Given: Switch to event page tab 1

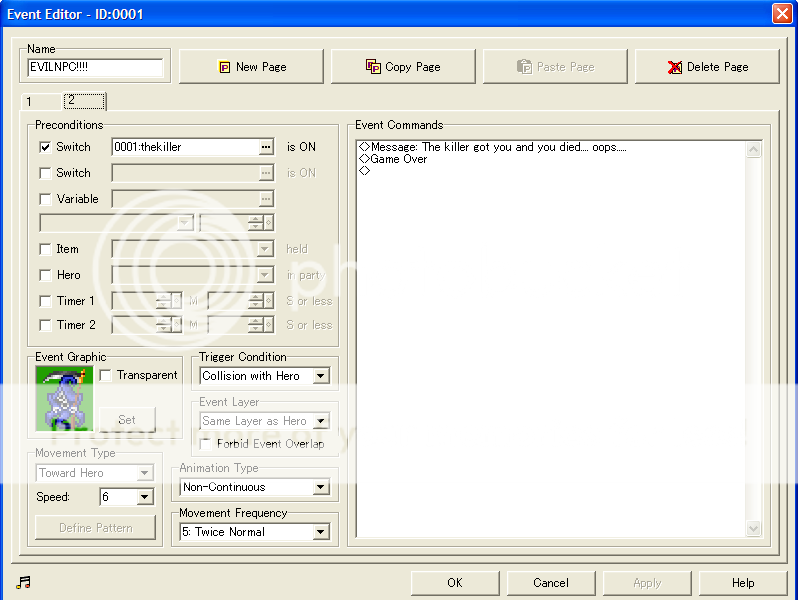Looking at the screenshot, I should pyautogui.click(x=30, y=102).
